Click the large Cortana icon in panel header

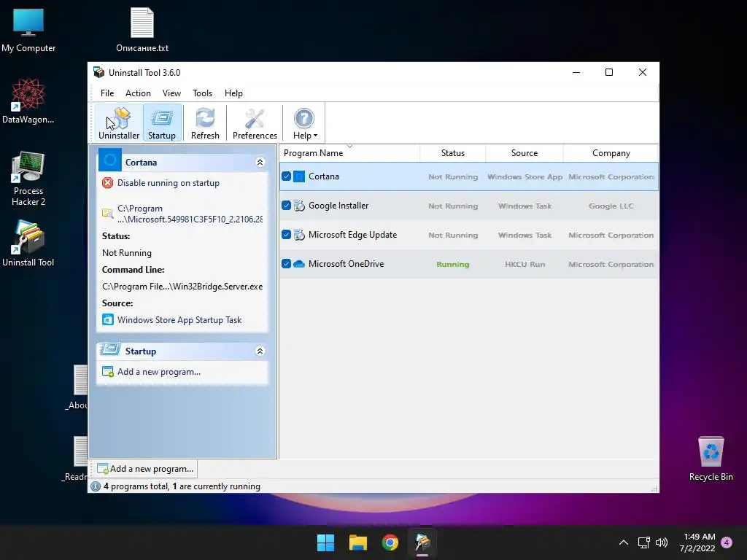coord(110,160)
